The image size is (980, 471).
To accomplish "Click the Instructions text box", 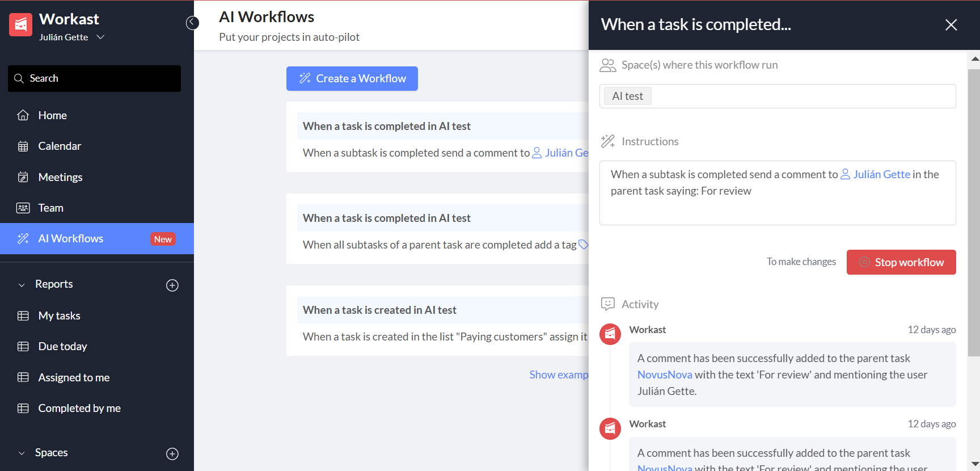I will [778, 193].
